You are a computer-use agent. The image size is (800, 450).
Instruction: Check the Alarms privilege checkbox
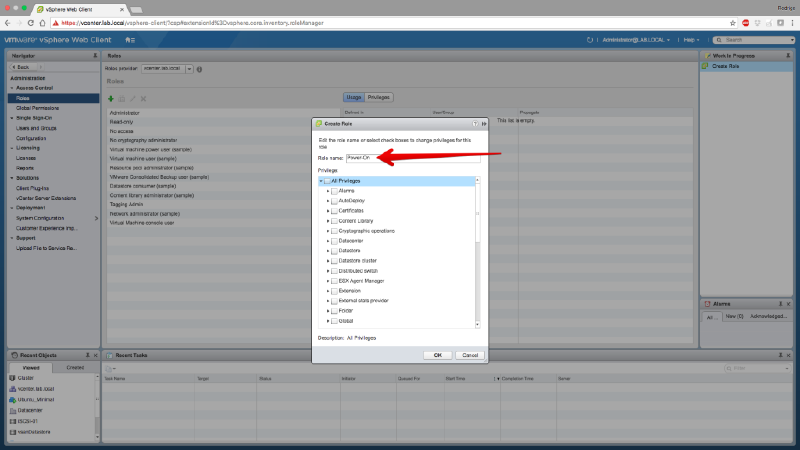point(334,189)
